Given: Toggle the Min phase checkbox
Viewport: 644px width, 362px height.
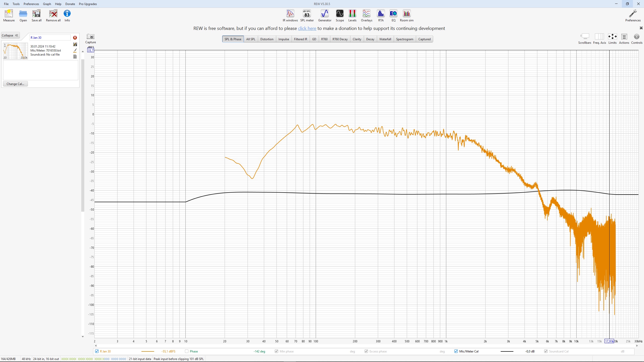Looking at the screenshot, I should (x=276, y=351).
